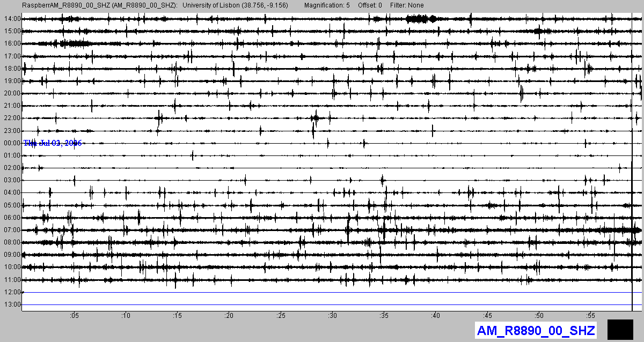Click the 19:00 hour label

[12, 81]
